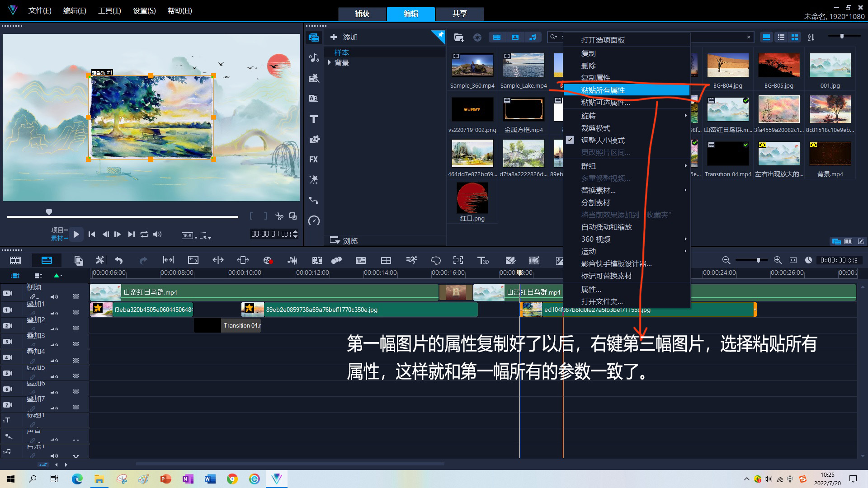The image size is (868, 488).
Task: Open the 3D Title editor icon
Action: tap(483, 260)
